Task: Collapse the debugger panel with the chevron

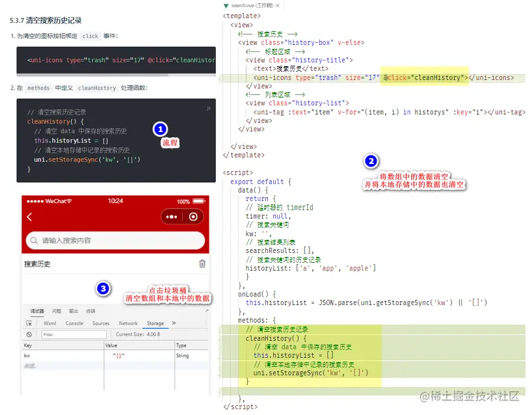Action: coord(207,310)
